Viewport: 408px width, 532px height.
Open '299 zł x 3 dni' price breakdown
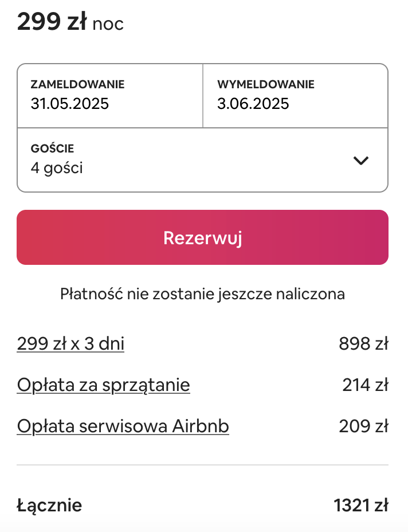[x=70, y=343]
